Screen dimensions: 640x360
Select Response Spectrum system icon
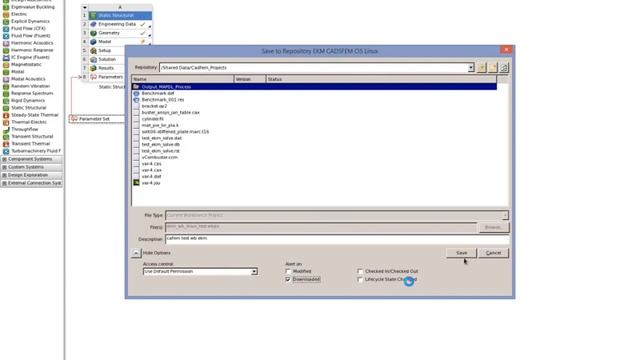point(6,93)
